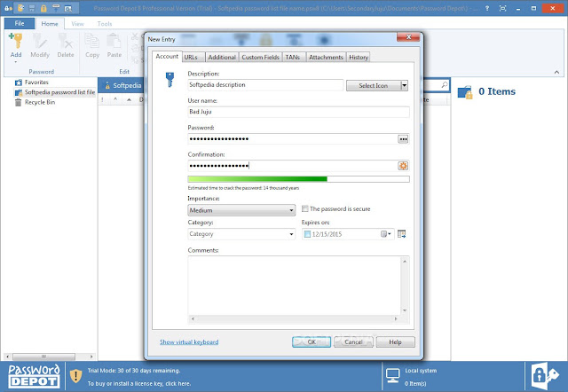Switch to the Additional tab
Viewport: 568px width, 392px height.
coord(222,57)
